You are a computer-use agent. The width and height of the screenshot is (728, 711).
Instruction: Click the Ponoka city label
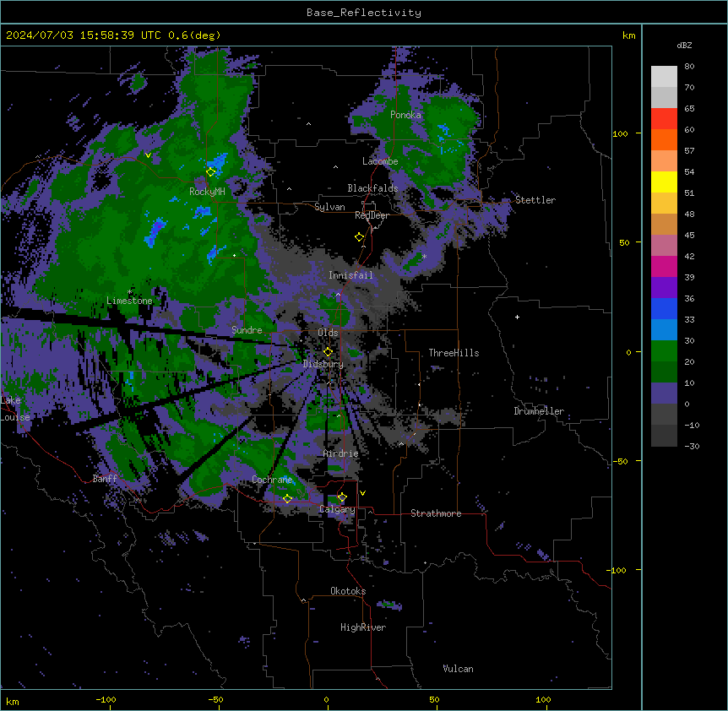coord(405,115)
